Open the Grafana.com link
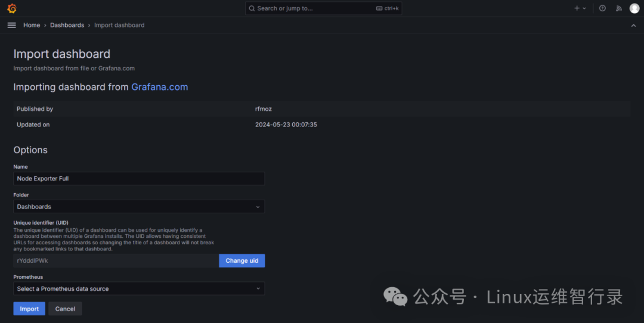644x323 pixels. point(159,87)
